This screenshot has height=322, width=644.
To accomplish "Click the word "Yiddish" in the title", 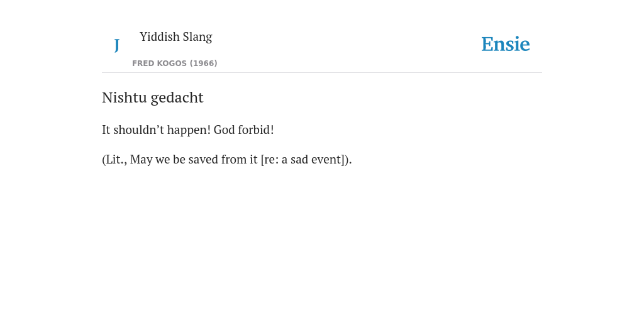I will (159, 36).
